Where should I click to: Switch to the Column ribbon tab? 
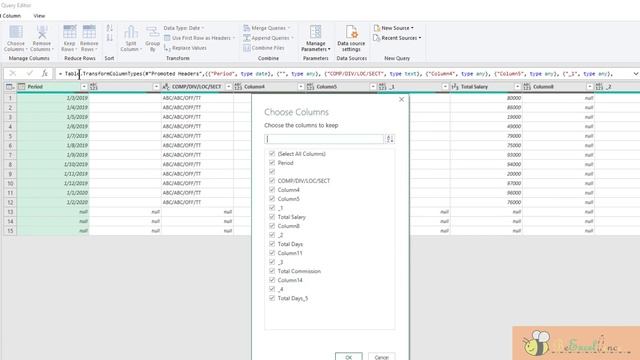11,16
